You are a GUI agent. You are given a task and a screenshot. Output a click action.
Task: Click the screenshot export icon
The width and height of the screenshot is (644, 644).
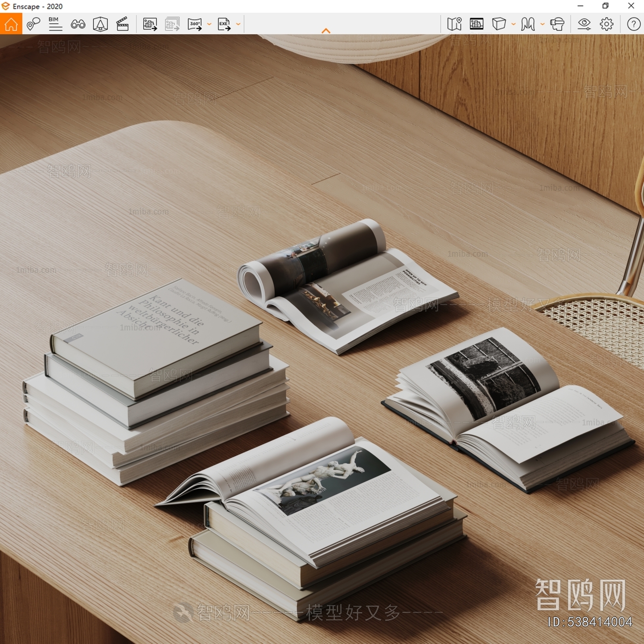click(x=150, y=24)
